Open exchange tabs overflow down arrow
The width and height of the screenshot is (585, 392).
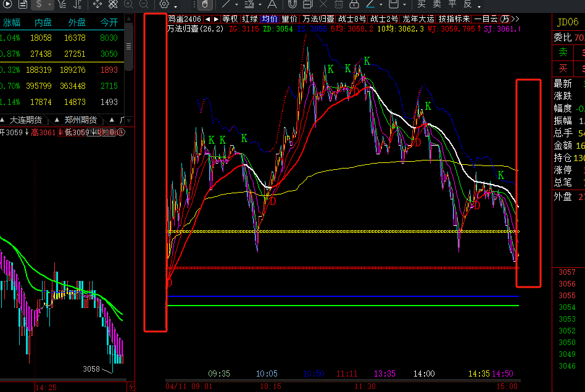tap(129, 120)
